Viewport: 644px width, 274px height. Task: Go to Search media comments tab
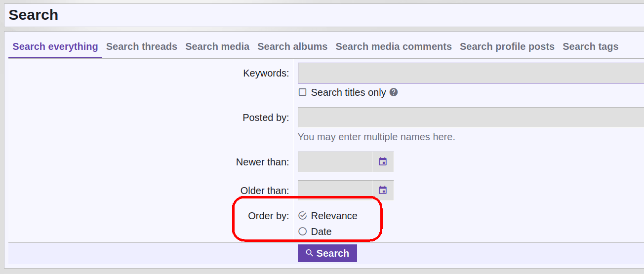pos(394,46)
